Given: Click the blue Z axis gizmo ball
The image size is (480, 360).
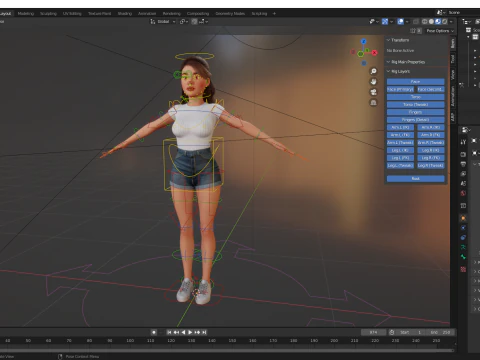Looking at the screenshot, I should coord(364,42).
